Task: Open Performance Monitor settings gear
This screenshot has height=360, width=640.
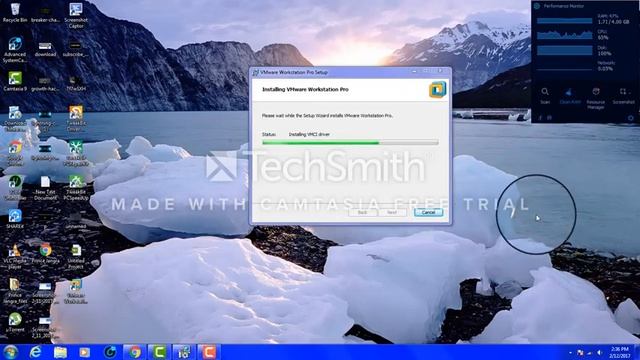Action: [631, 118]
